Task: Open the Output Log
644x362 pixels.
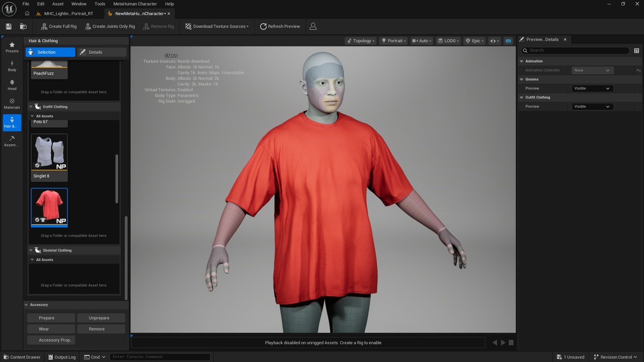Action: click(x=62, y=357)
